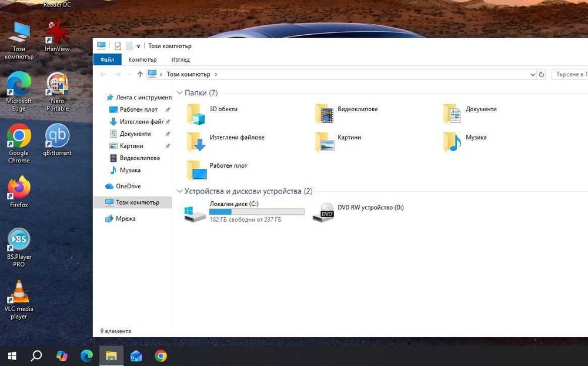
Task: Refresh the current location
Action: coord(542,74)
